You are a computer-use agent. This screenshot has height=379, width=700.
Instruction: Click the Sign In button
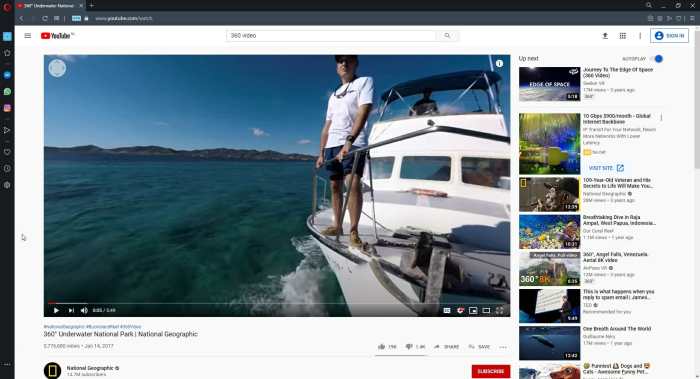click(x=669, y=36)
